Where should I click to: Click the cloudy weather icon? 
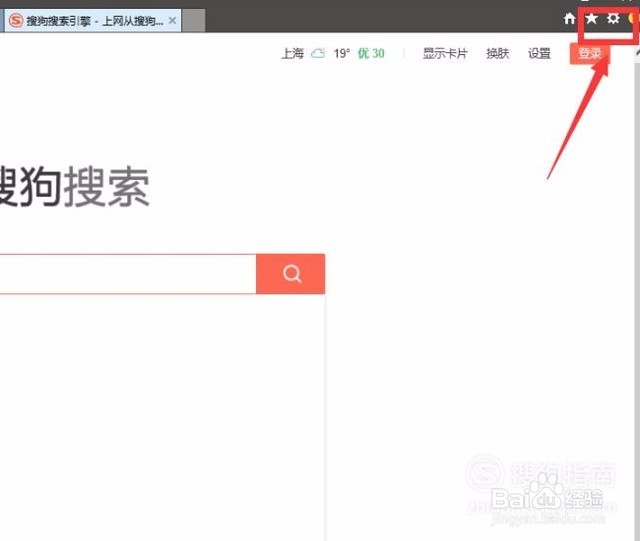318,53
